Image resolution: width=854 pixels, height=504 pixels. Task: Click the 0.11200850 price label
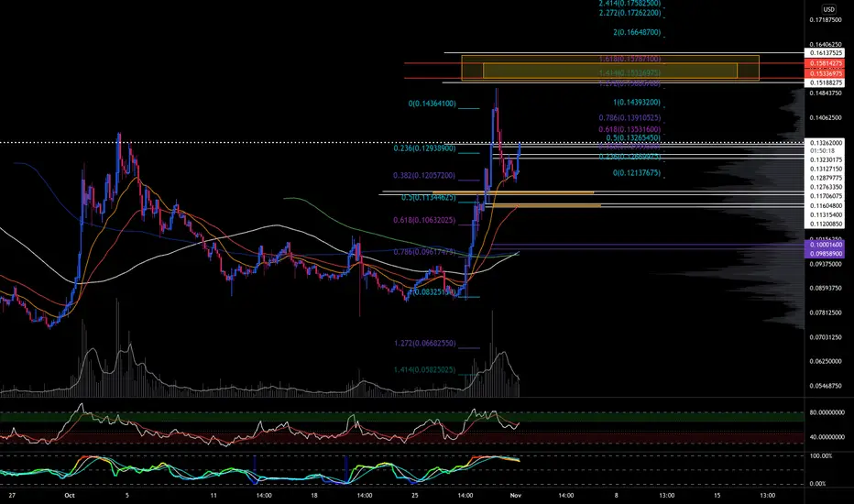point(825,224)
